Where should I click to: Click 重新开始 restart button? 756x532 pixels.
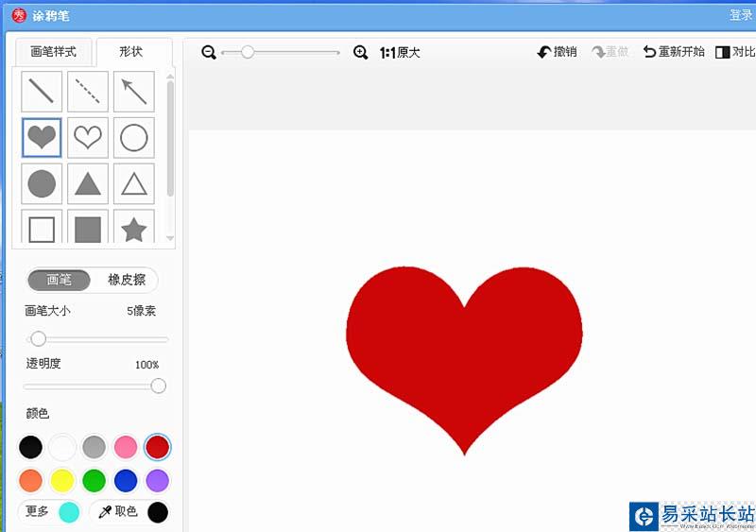(x=674, y=52)
